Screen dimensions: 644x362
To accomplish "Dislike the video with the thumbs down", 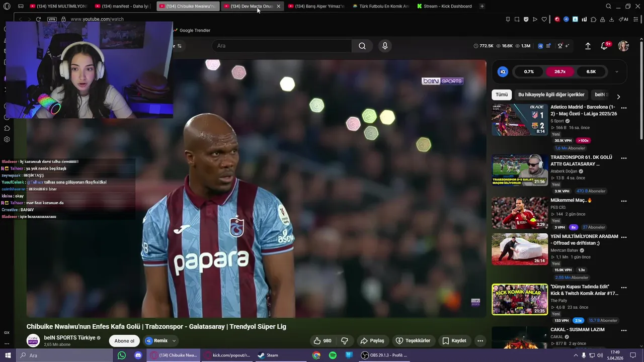I will point(345,340).
